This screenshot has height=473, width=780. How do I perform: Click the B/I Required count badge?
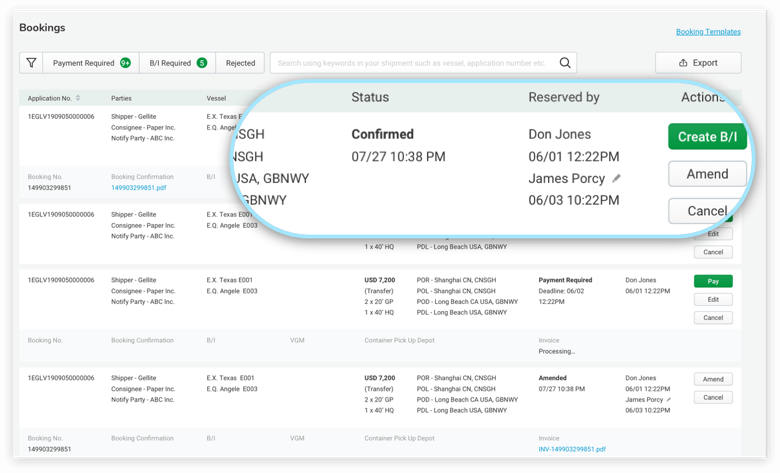202,63
